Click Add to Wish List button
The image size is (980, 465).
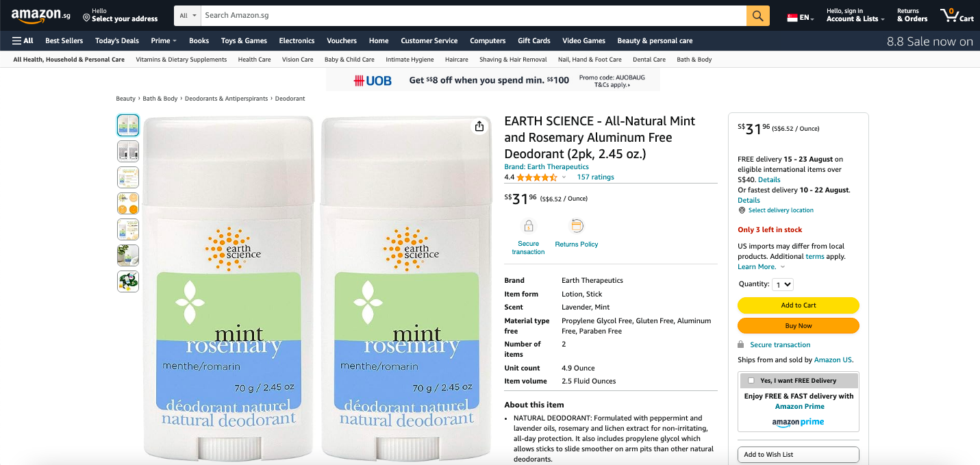[x=799, y=455]
